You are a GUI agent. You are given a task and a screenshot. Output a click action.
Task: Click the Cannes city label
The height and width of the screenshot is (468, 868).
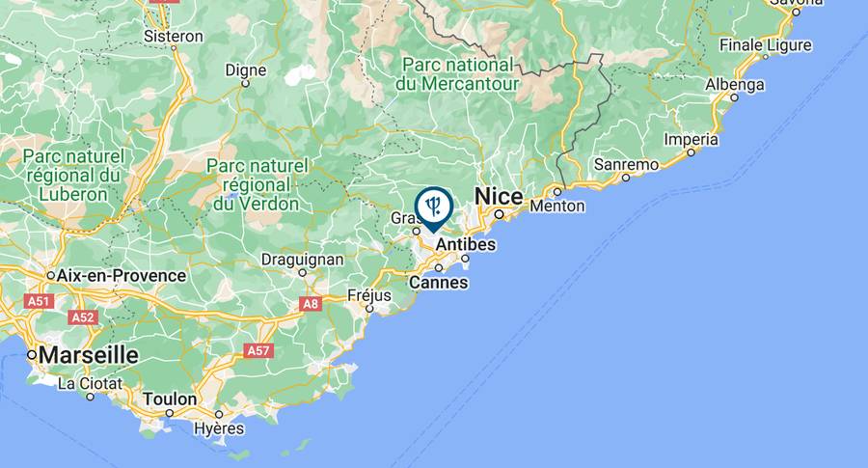[439, 283]
